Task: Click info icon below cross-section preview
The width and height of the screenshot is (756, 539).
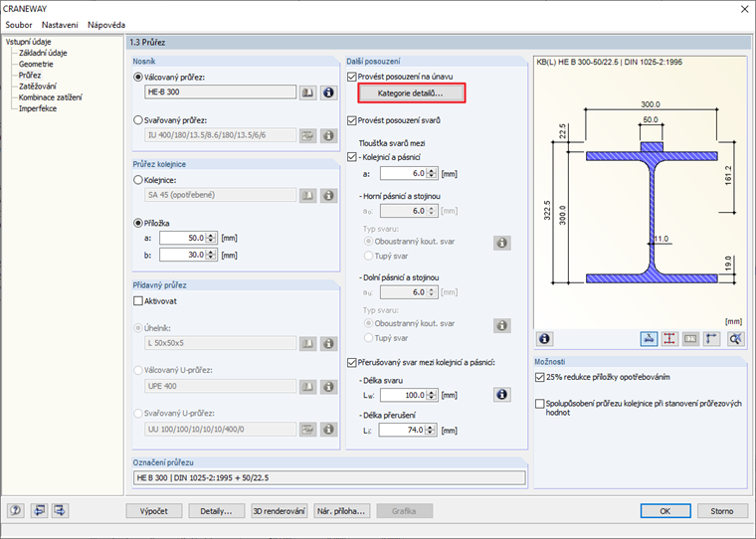Action: 544,339
